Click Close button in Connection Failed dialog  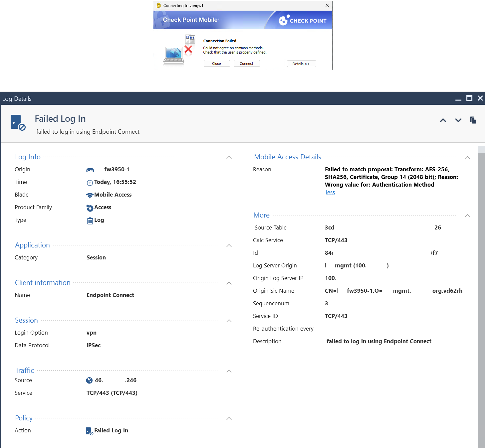tap(217, 64)
